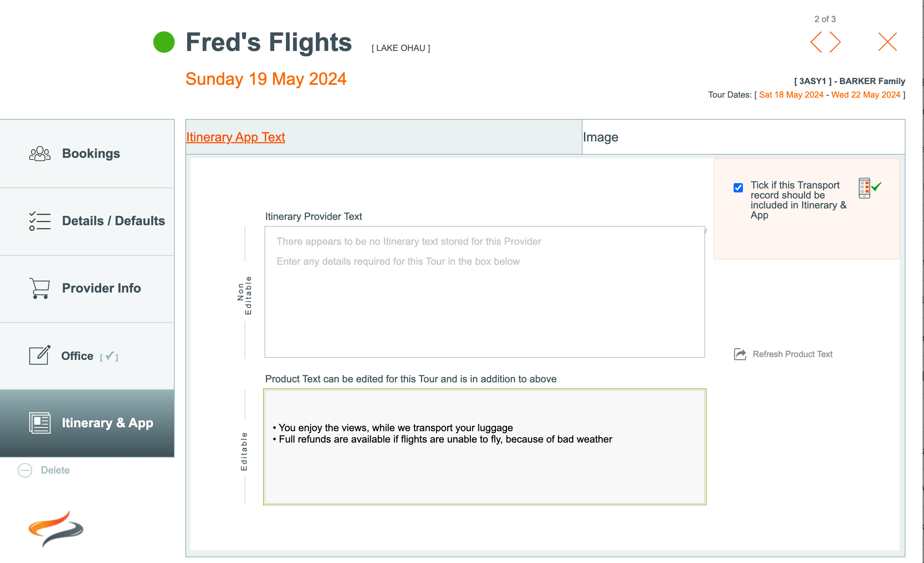
Task: Click the Provider Info cart icon
Action: tap(40, 288)
